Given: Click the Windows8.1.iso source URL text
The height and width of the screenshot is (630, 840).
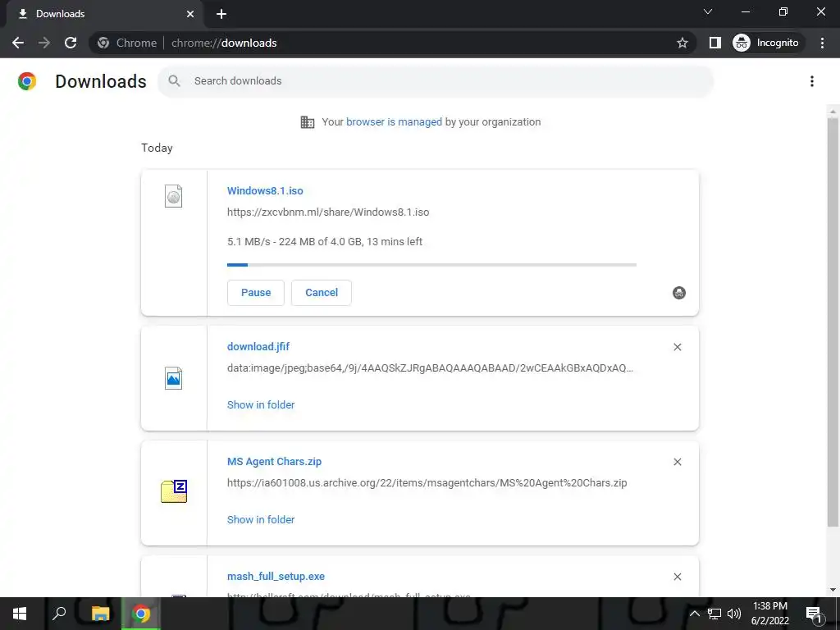Looking at the screenshot, I should pyautogui.click(x=328, y=212).
